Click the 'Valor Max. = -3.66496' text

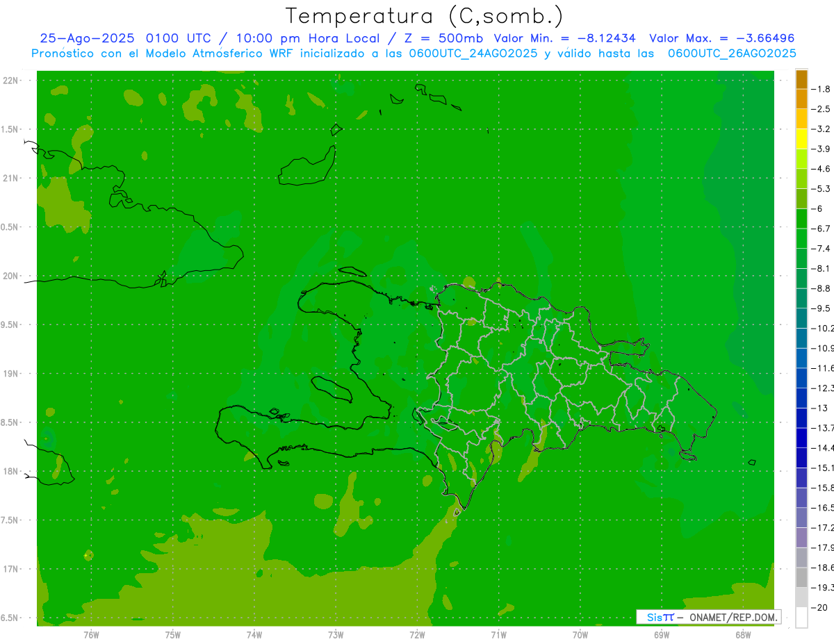(722, 38)
